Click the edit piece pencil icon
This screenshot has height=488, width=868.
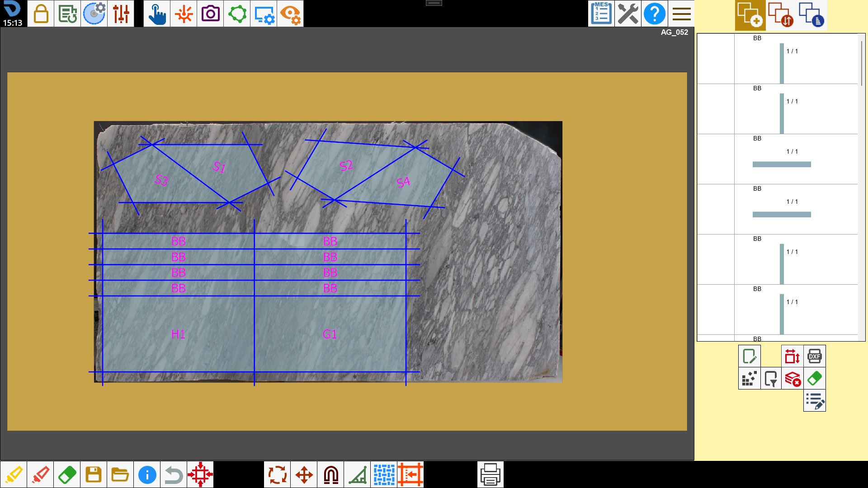[750, 357]
